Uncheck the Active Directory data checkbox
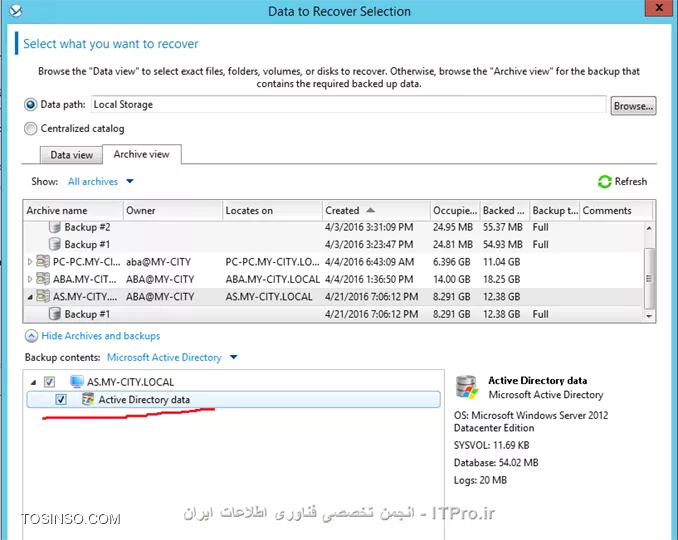Image resolution: width=678 pixels, height=540 pixels. point(61,399)
